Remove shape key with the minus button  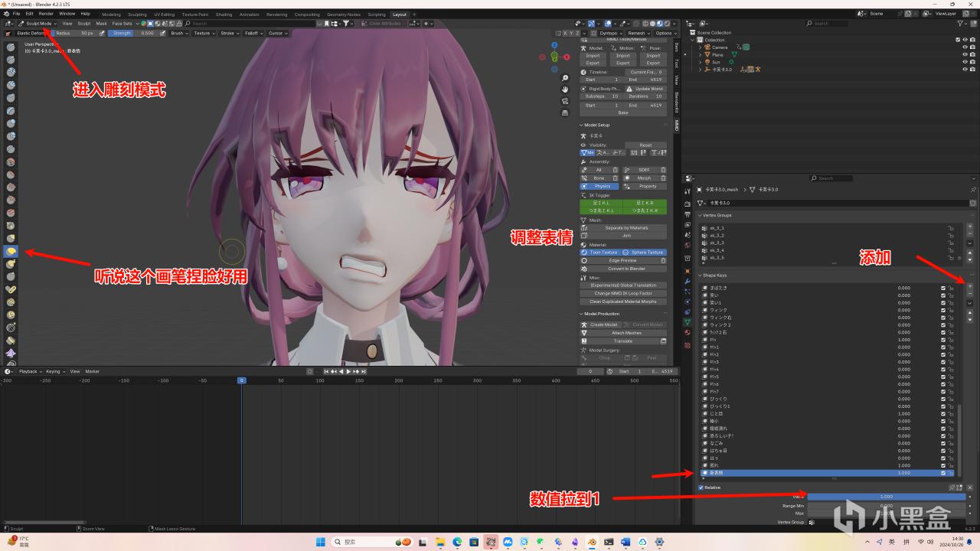click(970, 294)
